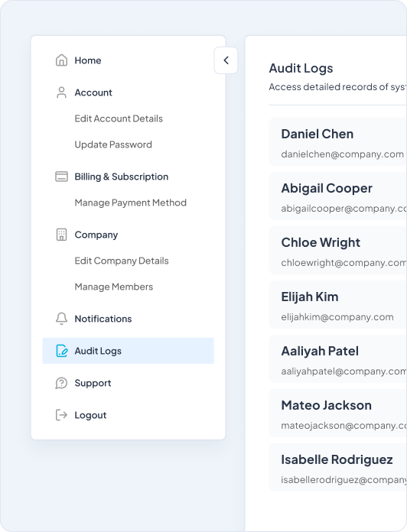
Task: Open Notifications via the bell icon
Action: coord(61,319)
